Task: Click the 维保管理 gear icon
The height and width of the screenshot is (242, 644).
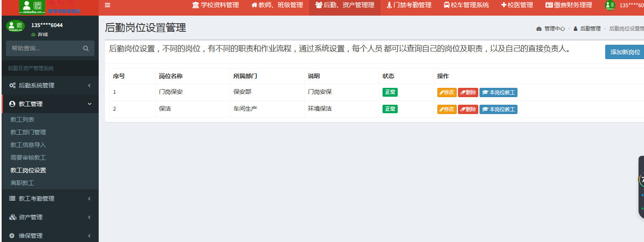Action: (12, 236)
